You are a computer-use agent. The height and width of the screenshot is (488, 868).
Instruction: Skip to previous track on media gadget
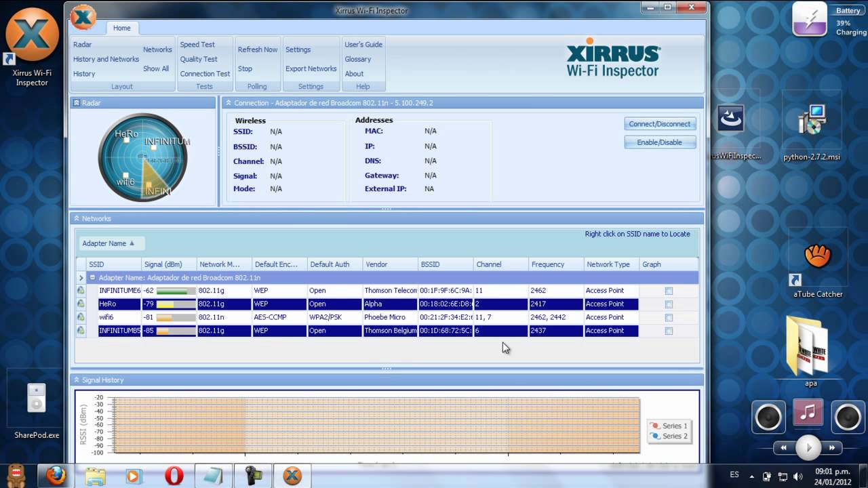coord(784,447)
